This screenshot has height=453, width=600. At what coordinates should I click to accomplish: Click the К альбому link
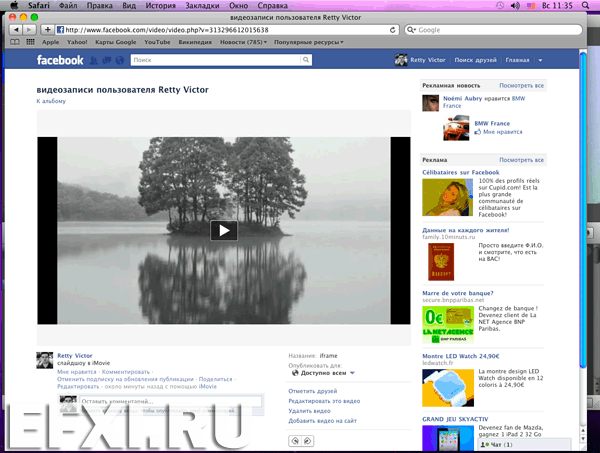pyautogui.click(x=51, y=101)
